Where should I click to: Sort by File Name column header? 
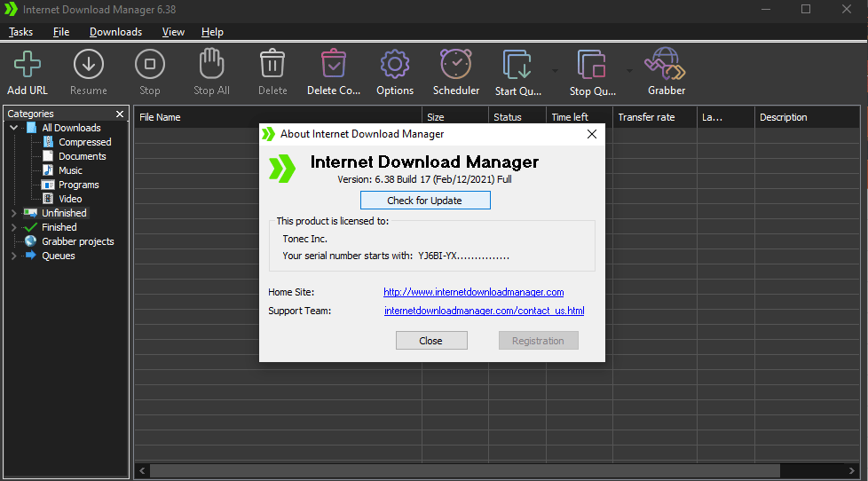278,117
